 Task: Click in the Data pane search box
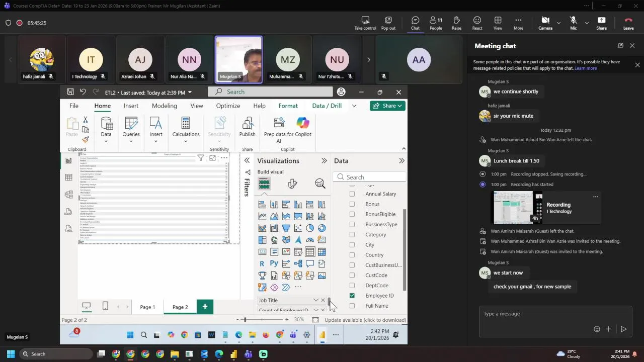370,177
